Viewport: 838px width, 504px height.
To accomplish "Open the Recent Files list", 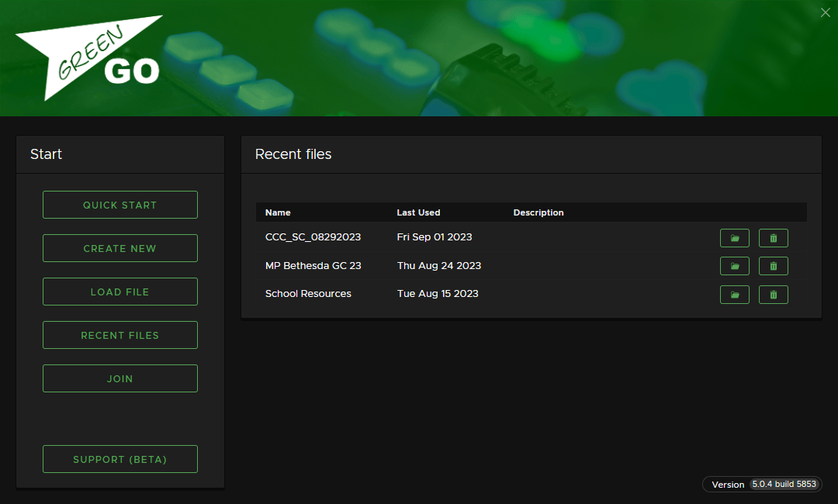I will [x=119, y=335].
